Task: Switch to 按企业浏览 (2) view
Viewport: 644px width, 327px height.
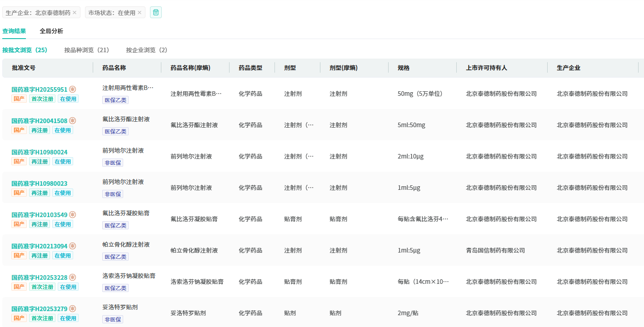Action: (x=146, y=50)
